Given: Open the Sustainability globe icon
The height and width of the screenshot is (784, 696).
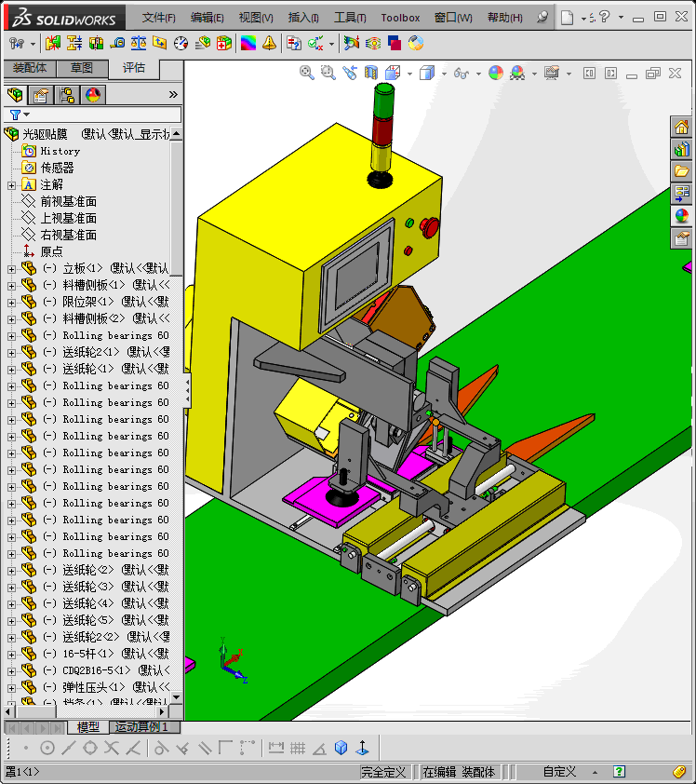Looking at the screenshot, I should click(x=416, y=44).
